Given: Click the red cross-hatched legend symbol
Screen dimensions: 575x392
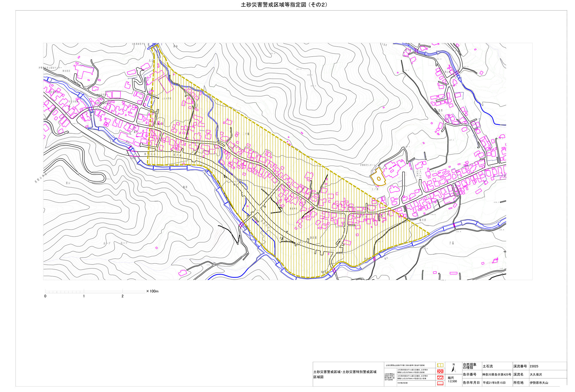Looking at the screenshot, I should (440, 371).
